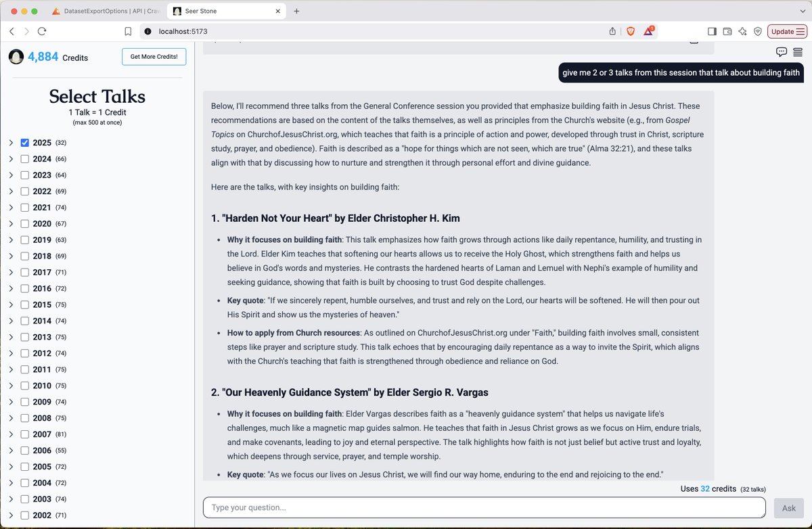Uncheck the 2025 talks checkbox
812x529 pixels.
(x=25, y=143)
